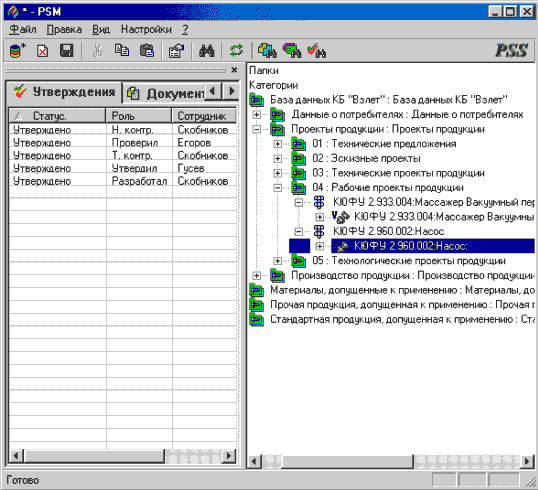Screen dimensions: 538x490
Task: Expand Производство продукции node
Action: [256, 276]
